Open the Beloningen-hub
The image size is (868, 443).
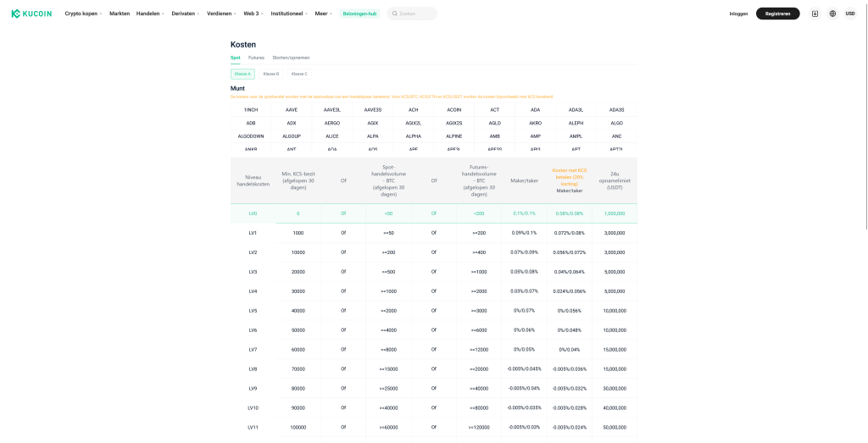359,14
